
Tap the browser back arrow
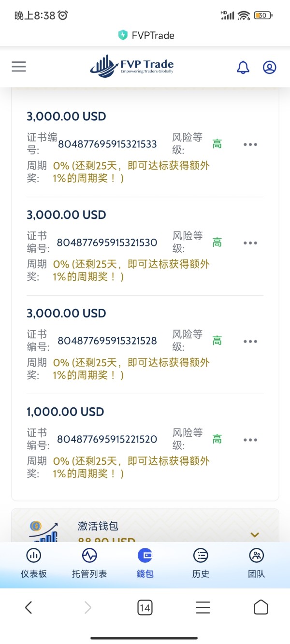point(29,607)
